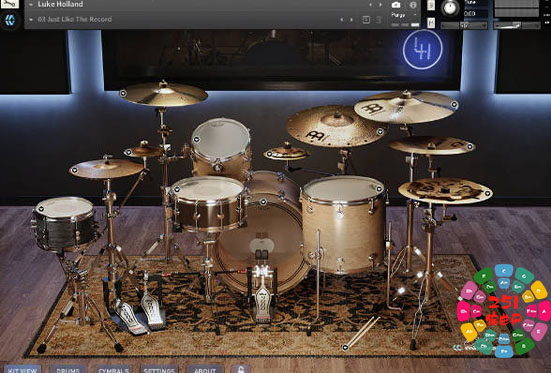
Task: Expand the 03 Just Like The Record snapshot dropdown
Action: pyautogui.click(x=31, y=20)
